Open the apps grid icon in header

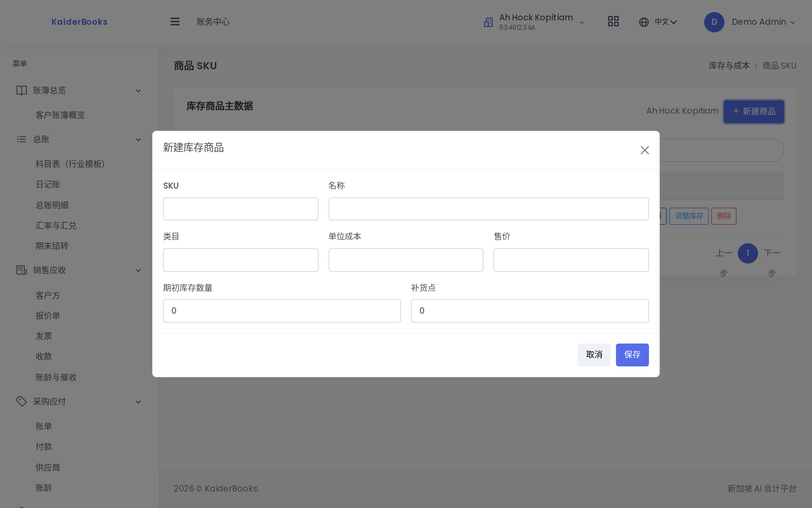pyautogui.click(x=613, y=22)
